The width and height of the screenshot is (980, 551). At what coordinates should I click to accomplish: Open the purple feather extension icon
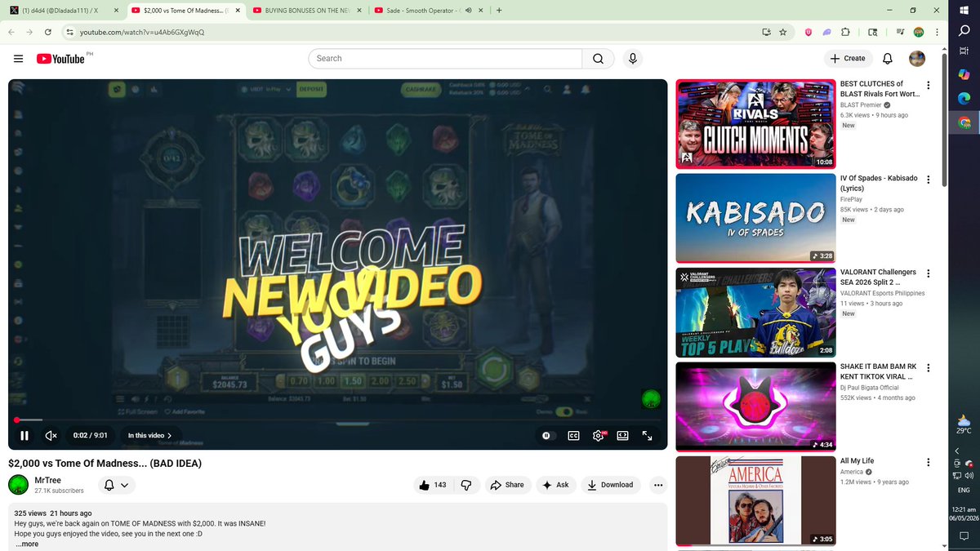click(826, 32)
